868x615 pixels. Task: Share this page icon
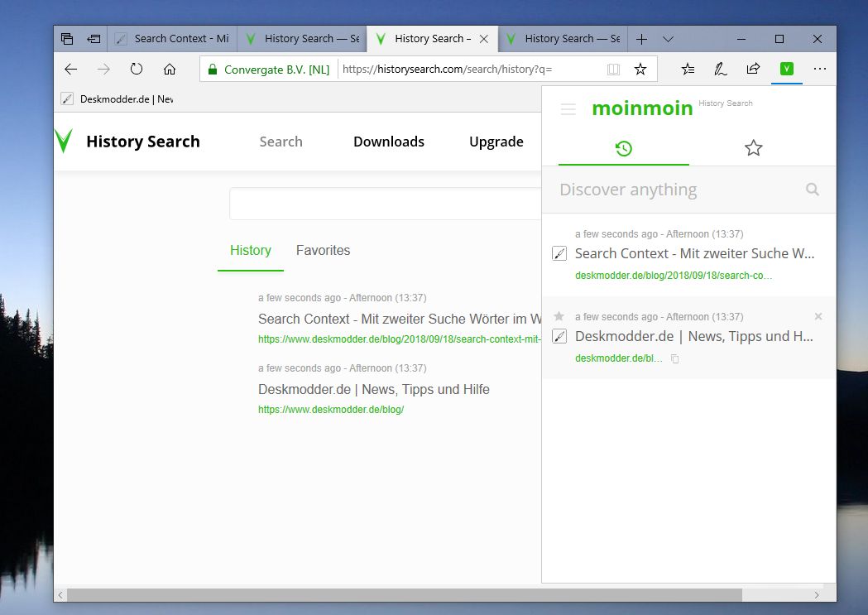tap(754, 70)
